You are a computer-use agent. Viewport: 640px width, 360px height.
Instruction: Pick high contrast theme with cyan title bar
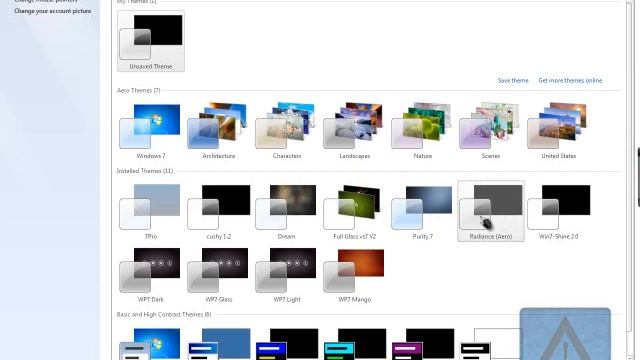pos(354,344)
